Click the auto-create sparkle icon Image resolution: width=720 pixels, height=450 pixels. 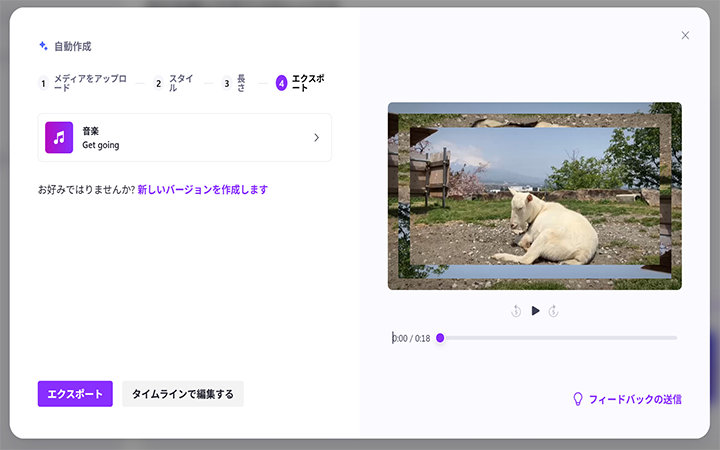point(44,46)
